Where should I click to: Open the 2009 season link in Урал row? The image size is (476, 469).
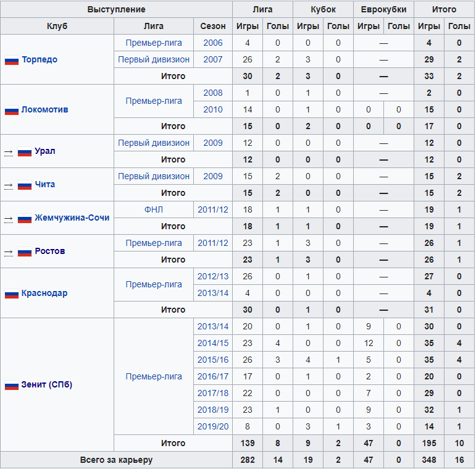point(213,143)
